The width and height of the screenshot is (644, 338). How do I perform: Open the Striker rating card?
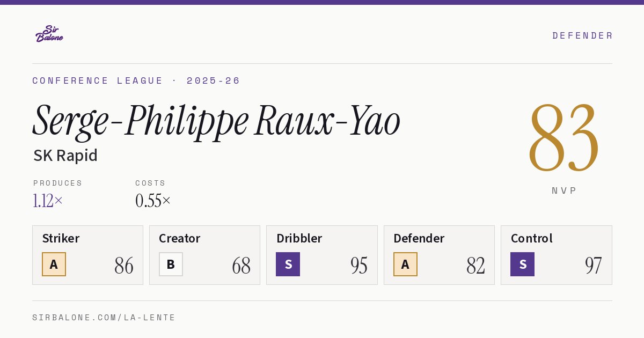pyautogui.click(x=87, y=255)
